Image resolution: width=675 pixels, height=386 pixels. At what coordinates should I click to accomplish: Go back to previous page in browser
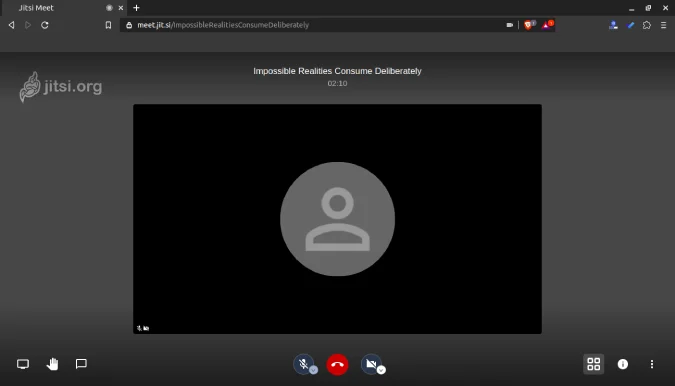point(11,25)
